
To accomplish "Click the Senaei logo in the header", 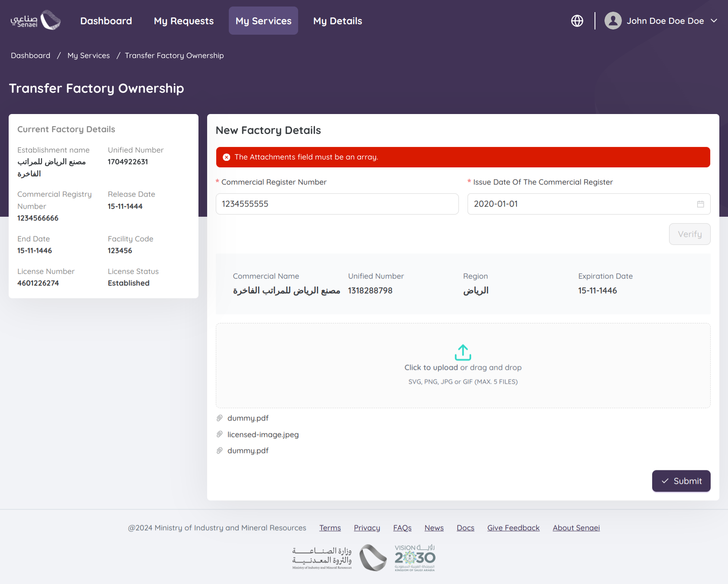I will 36,20.
